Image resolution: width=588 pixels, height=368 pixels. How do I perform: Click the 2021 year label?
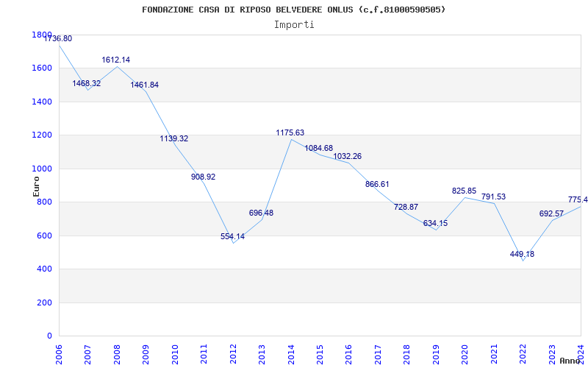[x=494, y=354]
